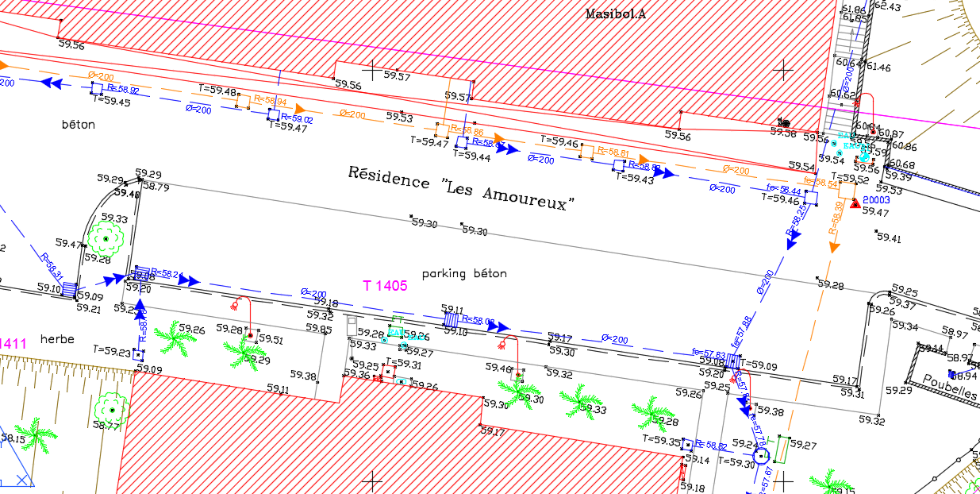Click the red triangle survey station 20003
This screenshot has height=494, width=980.
pos(855,204)
